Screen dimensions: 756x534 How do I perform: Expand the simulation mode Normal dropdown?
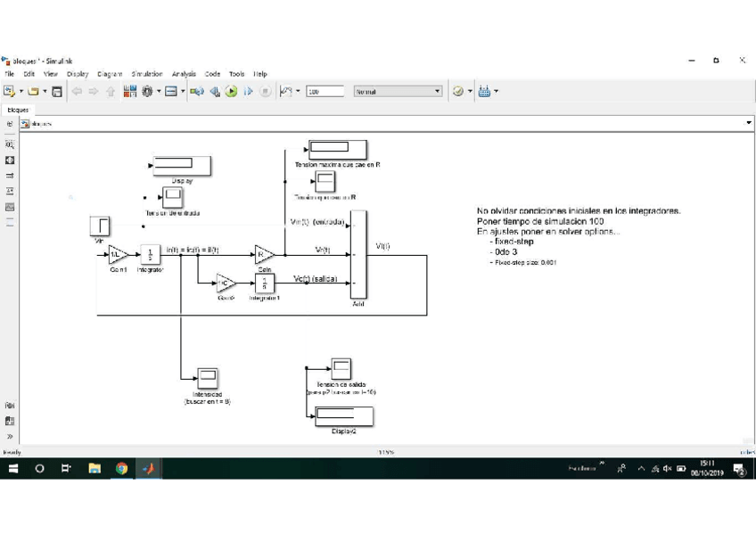(x=437, y=91)
